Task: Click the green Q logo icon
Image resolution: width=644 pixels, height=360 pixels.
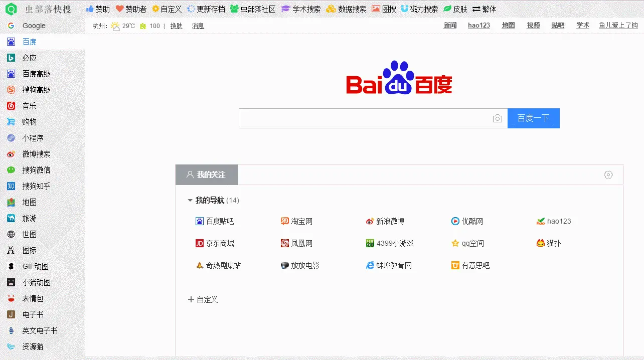Action: [x=11, y=9]
